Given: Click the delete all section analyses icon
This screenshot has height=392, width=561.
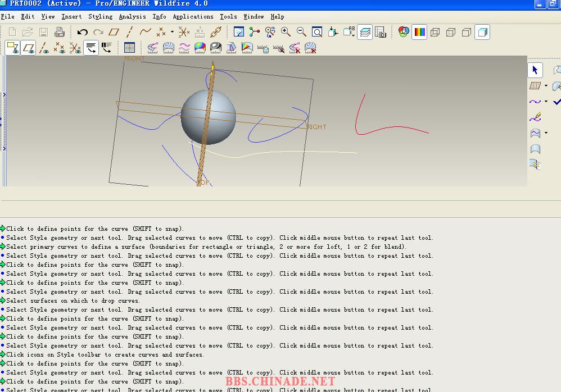Looking at the screenshot, I should coord(310,48).
